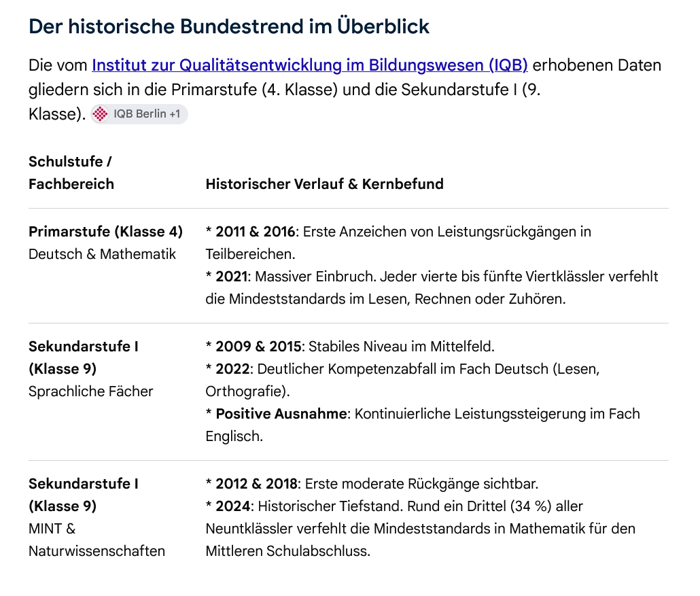Click the Englisch text in Sprachliche Fächer row

point(234,436)
